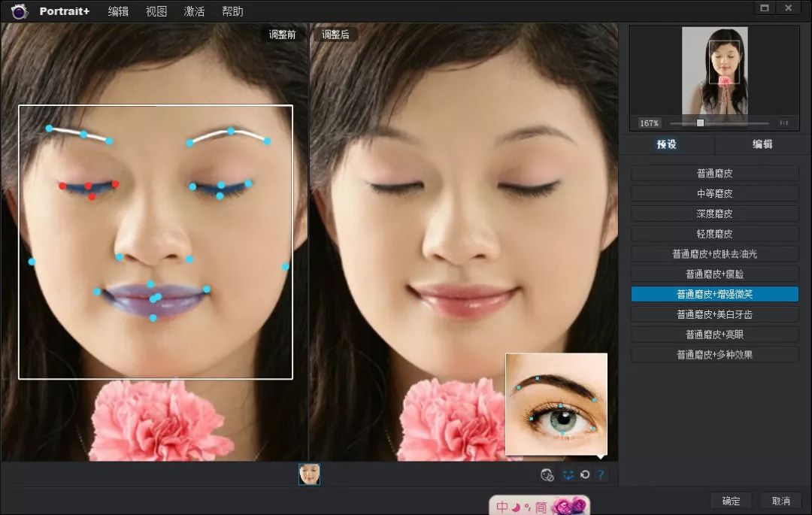Click the 调整后 label
This screenshot has width=812, height=515.
[335, 35]
